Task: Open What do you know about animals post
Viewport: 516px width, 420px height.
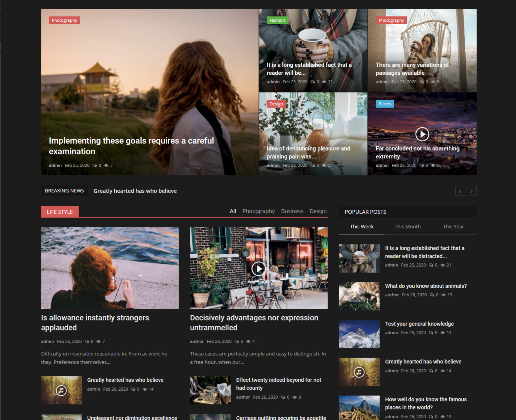Action: (426, 286)
